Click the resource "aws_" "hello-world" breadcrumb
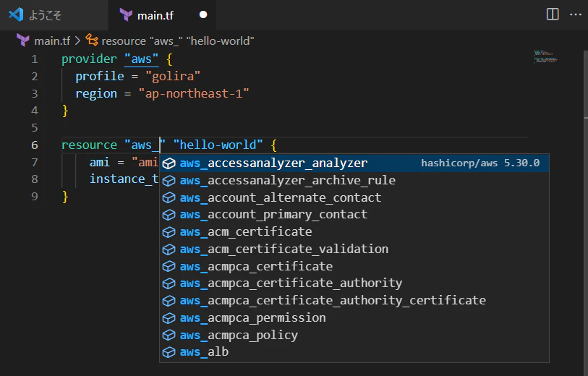Image resolution: width=588 pixels, height=376 pixels. (x=178, y=40)
